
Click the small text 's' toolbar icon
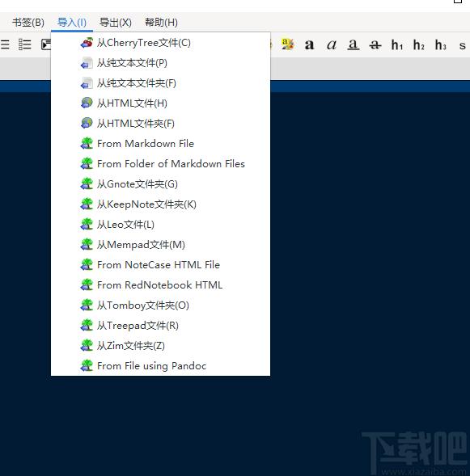click(463, 45)
